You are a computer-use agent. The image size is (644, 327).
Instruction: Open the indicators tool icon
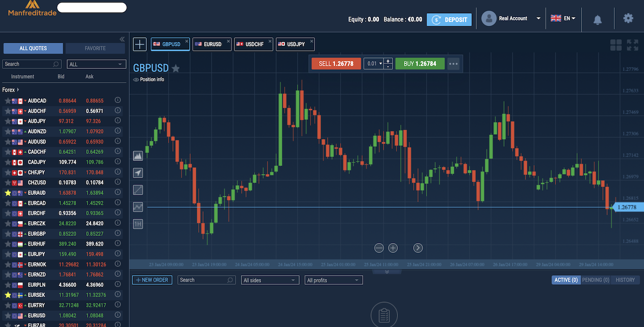pyautogui.click(x=138, y=207)
